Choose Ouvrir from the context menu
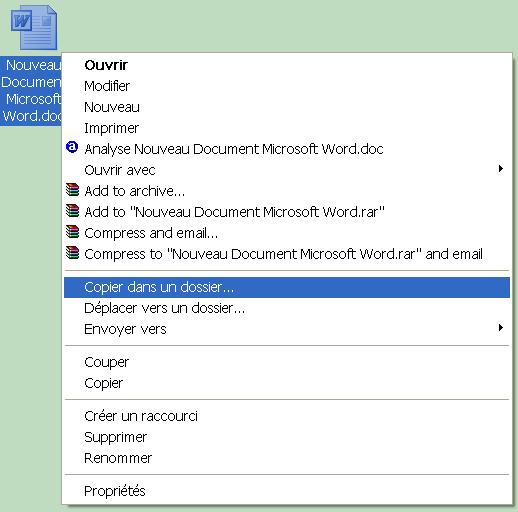518x512 pixels. tap(287, 65)
